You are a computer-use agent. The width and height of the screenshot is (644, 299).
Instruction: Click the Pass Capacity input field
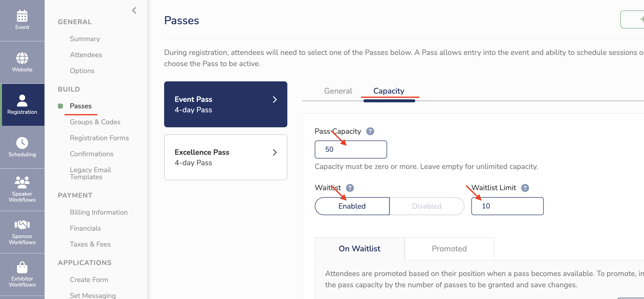pyautogui.click(x=351, y=149)
